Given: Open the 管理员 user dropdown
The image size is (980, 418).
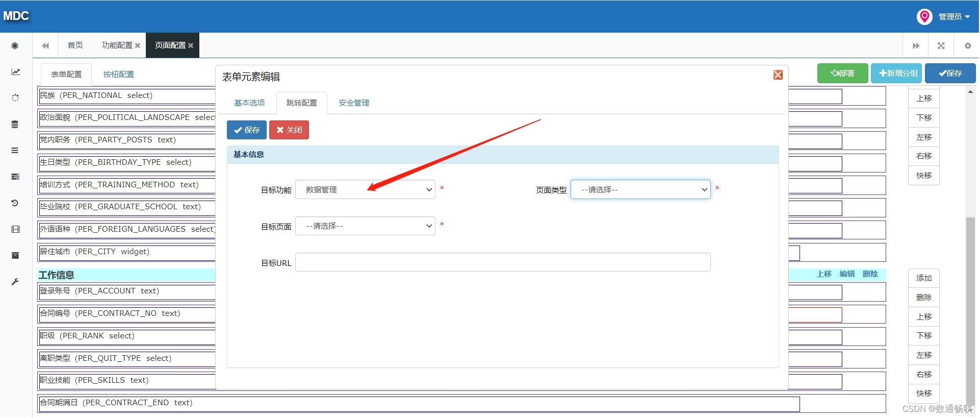Looking at the screenshot, I should click(x=954, y=16).
